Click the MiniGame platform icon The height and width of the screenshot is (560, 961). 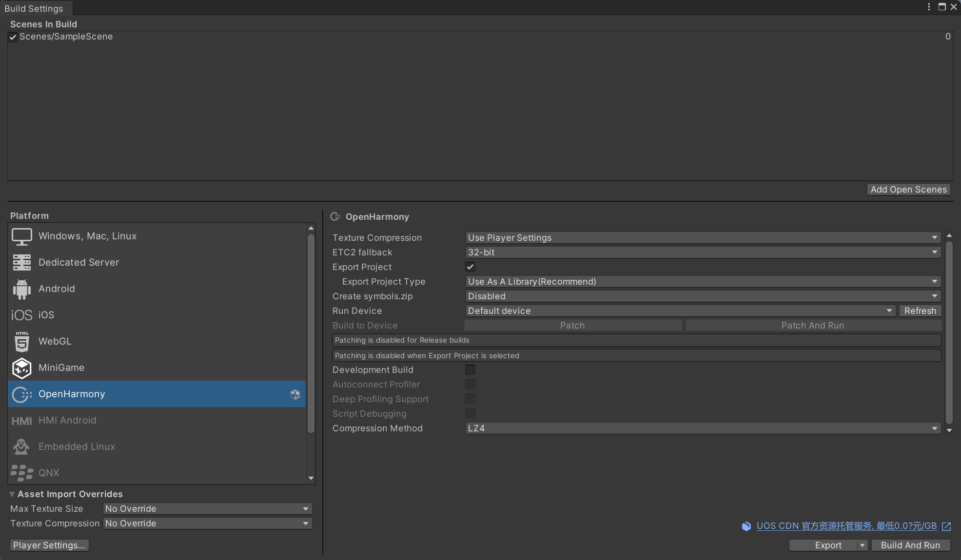(21, 368)
